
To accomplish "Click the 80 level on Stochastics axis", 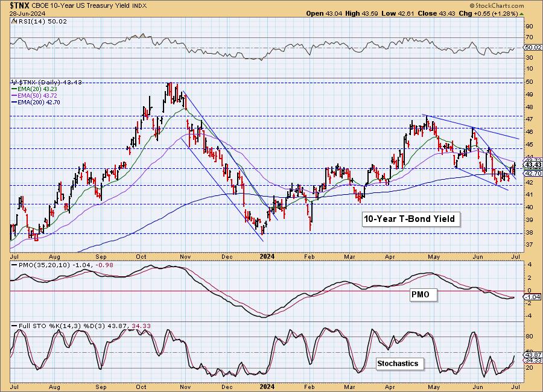I will [530, 337].
